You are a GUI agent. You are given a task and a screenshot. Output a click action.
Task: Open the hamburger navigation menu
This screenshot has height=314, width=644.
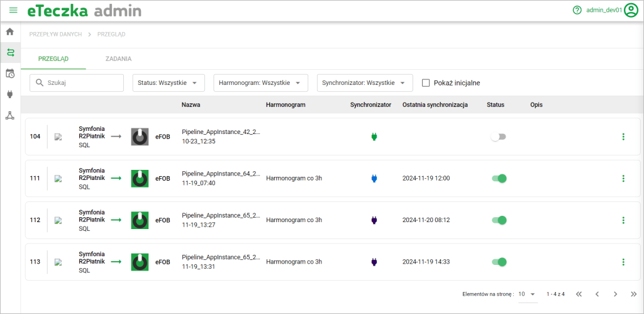click(13, 11)
